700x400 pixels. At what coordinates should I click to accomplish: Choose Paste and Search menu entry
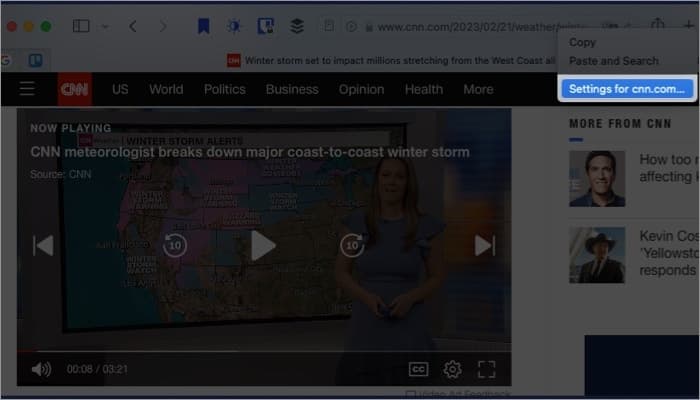613,61
